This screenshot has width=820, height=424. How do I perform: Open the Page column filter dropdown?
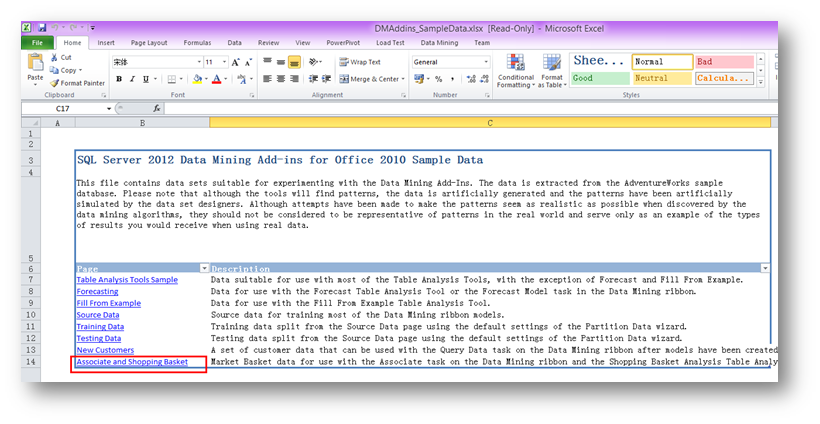(x=204, y=268)
